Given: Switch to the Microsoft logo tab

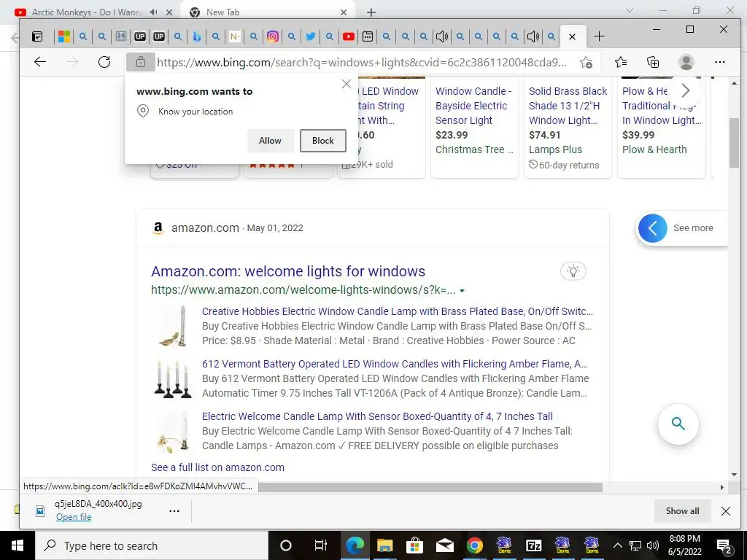Looking at the screenshot, I should [x=64, y=36].
